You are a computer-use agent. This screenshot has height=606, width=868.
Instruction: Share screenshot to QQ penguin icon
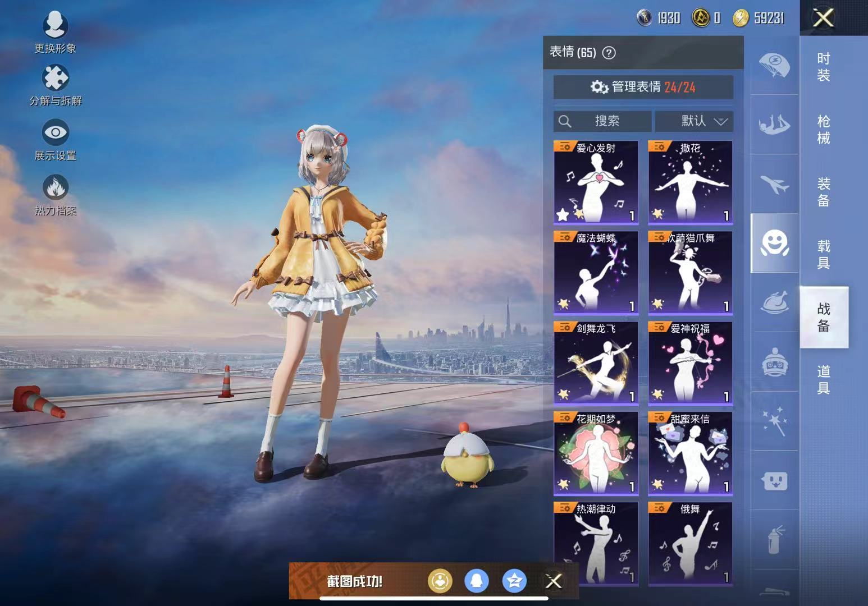coord(477,581)
